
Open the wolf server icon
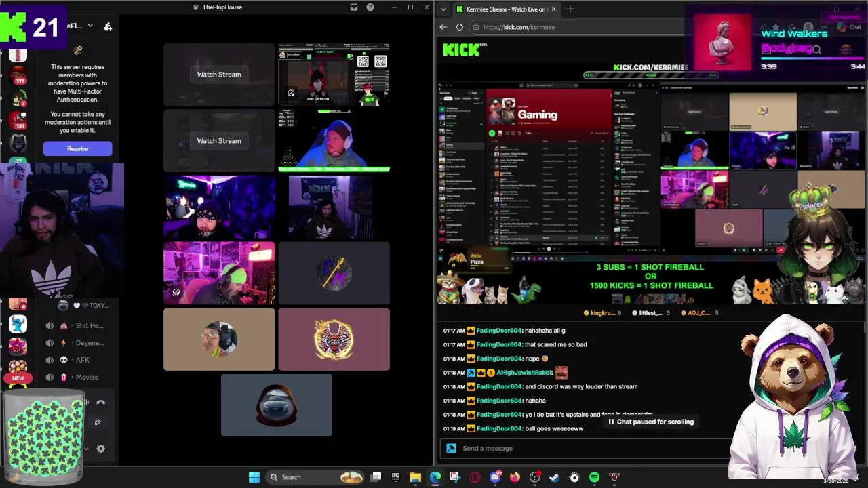point(18,144)
